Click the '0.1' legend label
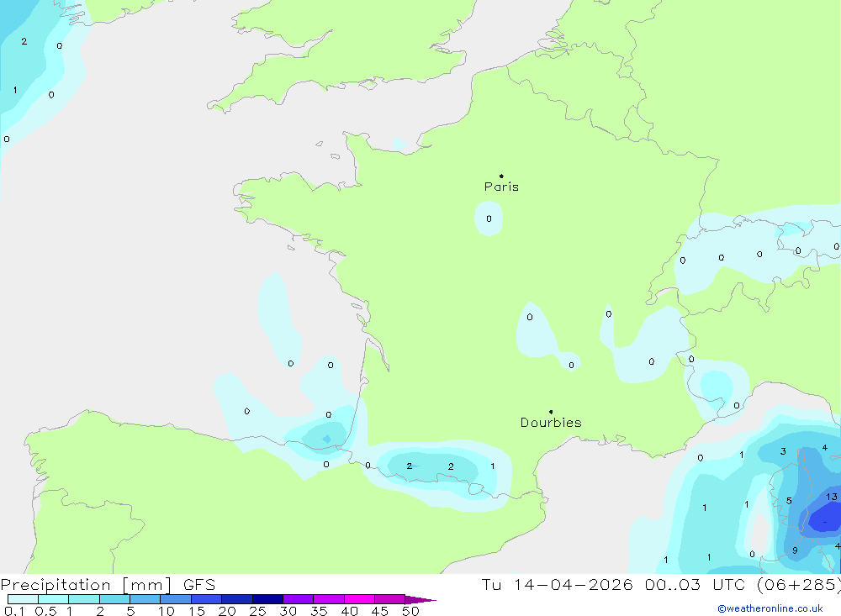The height and width of the screenshot is (616, 841). (x=14, y=611)
